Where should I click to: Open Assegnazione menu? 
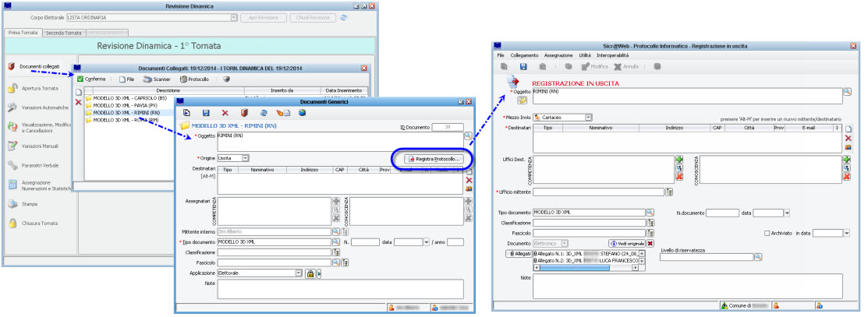click(x=558, y=56)
